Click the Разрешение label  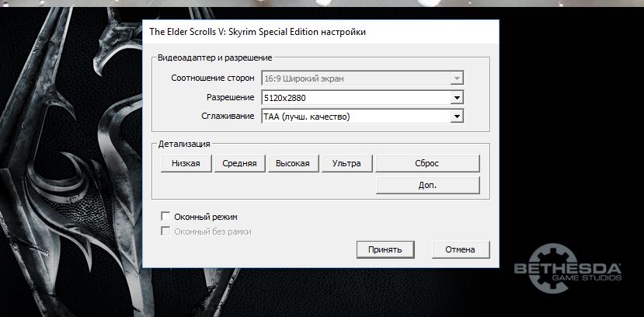[x=231, y=98]
